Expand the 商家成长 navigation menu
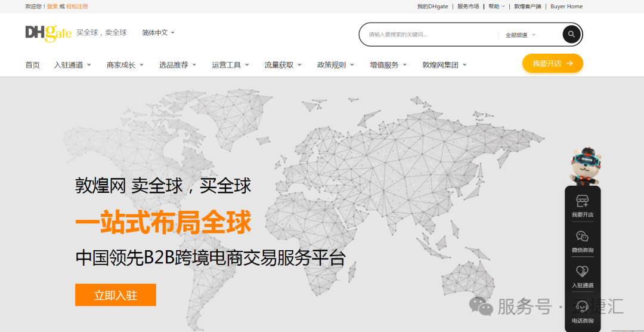644x332 pixels. pyautogui.click(x=125, y=65)
